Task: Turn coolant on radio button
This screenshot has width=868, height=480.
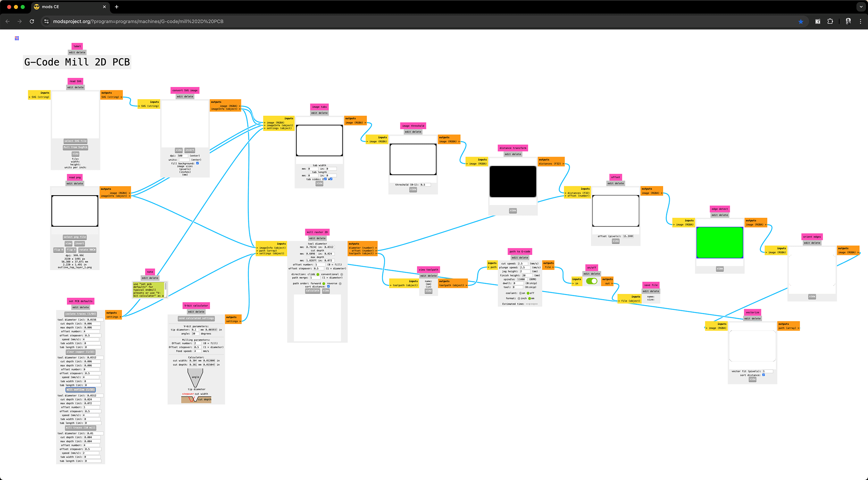Action: (520, 293)
